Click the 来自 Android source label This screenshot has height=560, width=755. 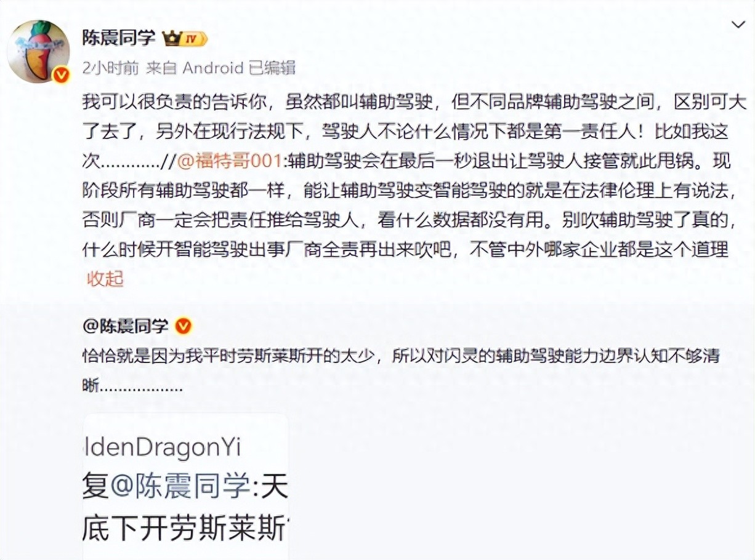pyautogui.click(x=195, y=68)
